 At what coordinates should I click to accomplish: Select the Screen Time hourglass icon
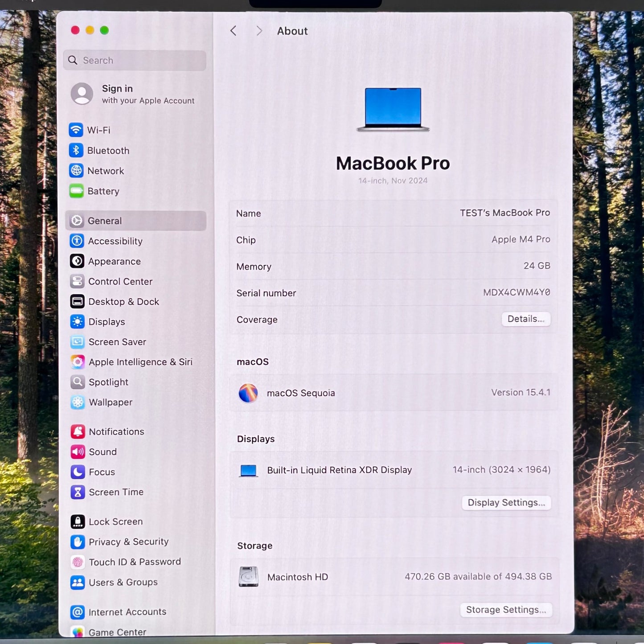tap(78, 492)
